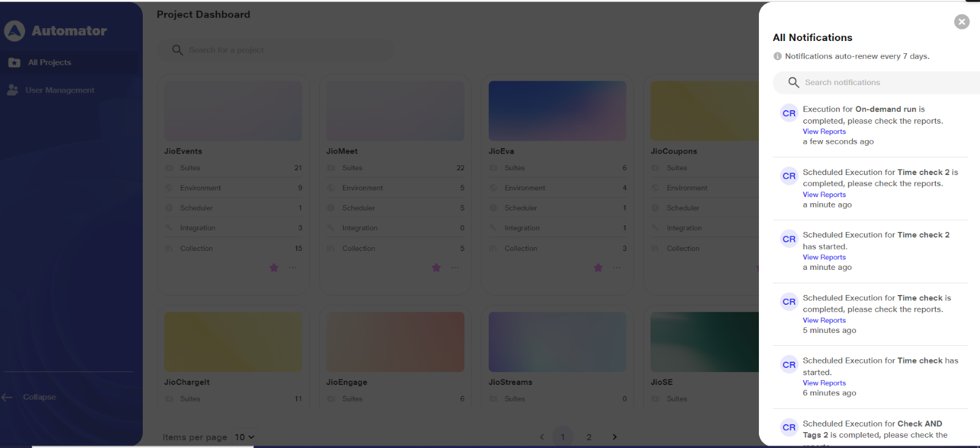Click Integration row in JioCoupons card
Image resolution: width=980 pixels, height=448 pixels.
pyautogui.click(x=704, y=228)
